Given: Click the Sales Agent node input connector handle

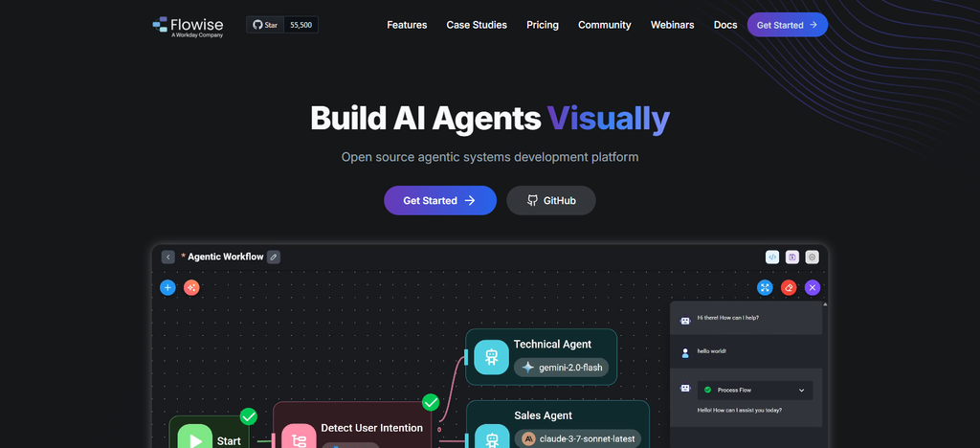Looking at the screenshot, I should point(467,438).
